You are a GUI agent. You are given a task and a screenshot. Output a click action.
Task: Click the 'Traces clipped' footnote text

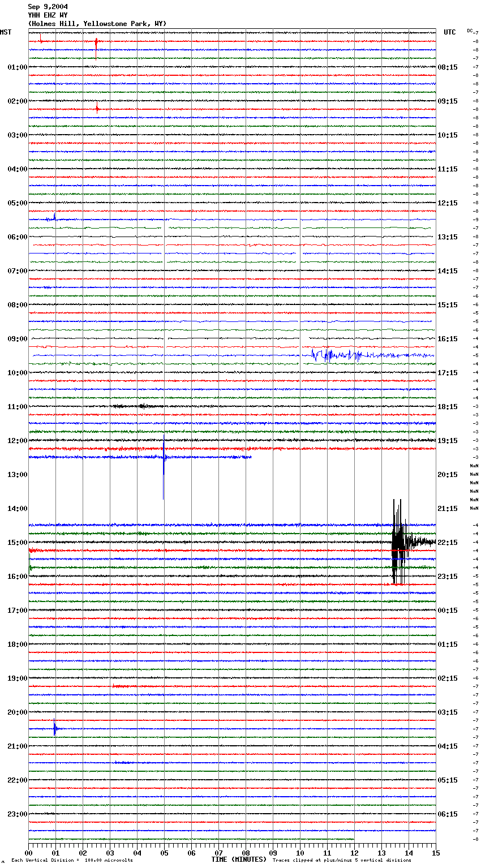pos(342,861)
